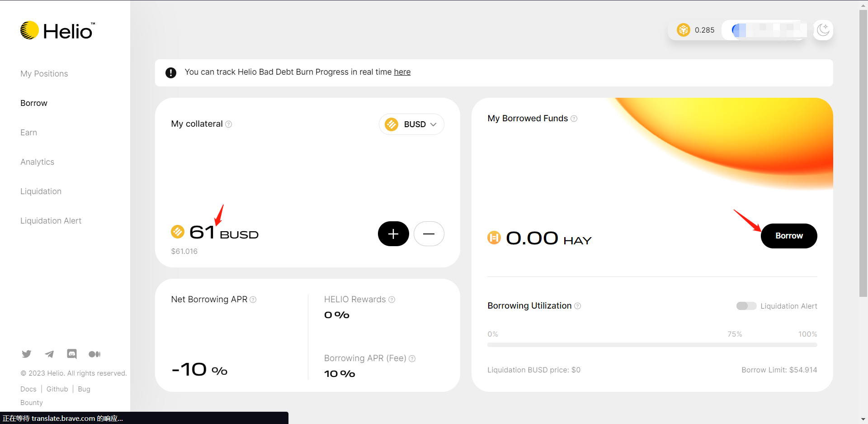
Task: Go to My Positions page
Action: [44, 74]
